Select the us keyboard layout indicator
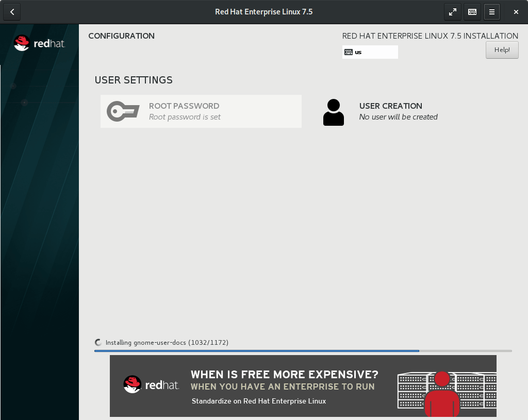Screen dimensions: 528x420 pos(370,52)
